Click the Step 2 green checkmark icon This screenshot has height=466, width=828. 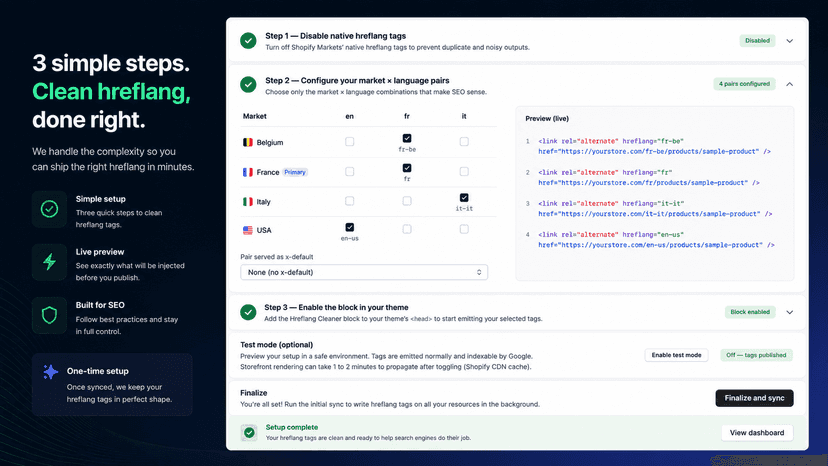tap(248, 85)
